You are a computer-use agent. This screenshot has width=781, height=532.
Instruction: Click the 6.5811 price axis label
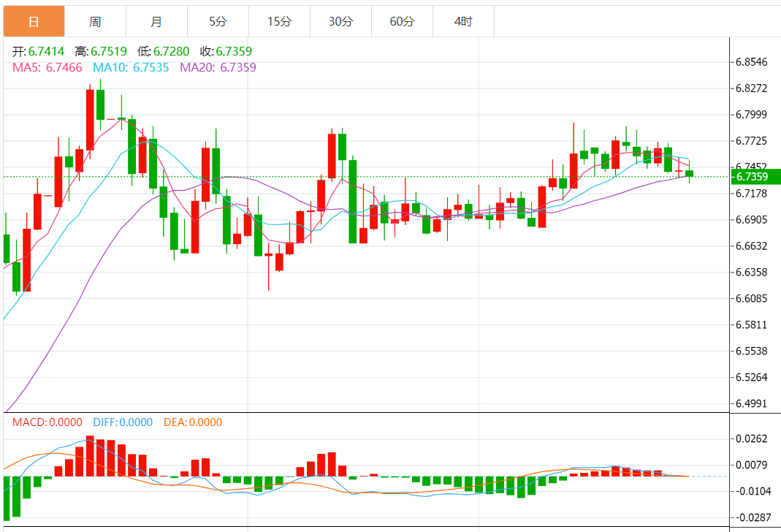[751, 324]
